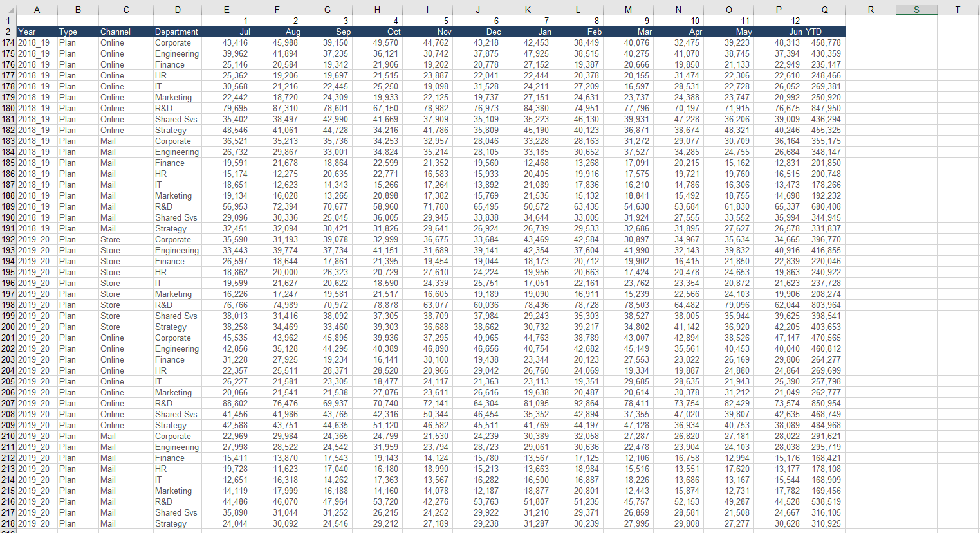Viewport: 980px width, 533px height.
Task: Click the 'Jun' month header cell
Action: 779,32
